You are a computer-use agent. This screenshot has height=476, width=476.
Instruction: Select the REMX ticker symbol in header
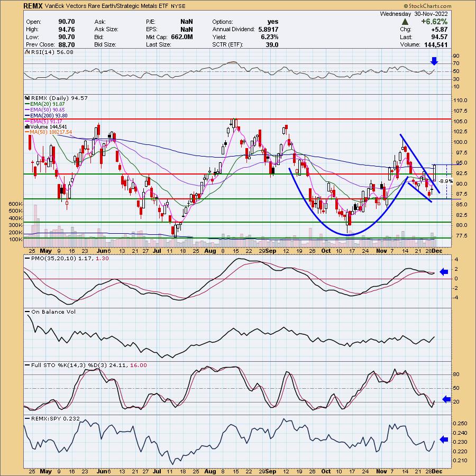pyautogui.click(x=33, y=6)
